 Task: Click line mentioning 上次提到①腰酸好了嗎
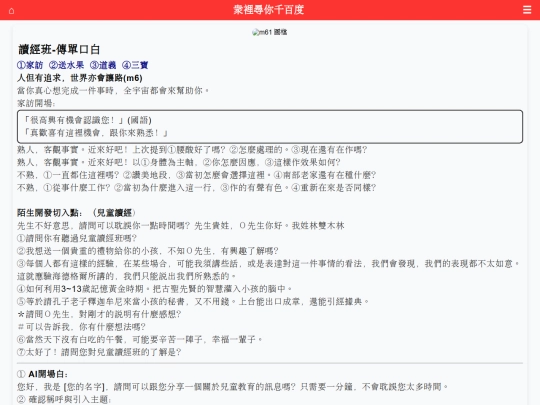point(192,150)
